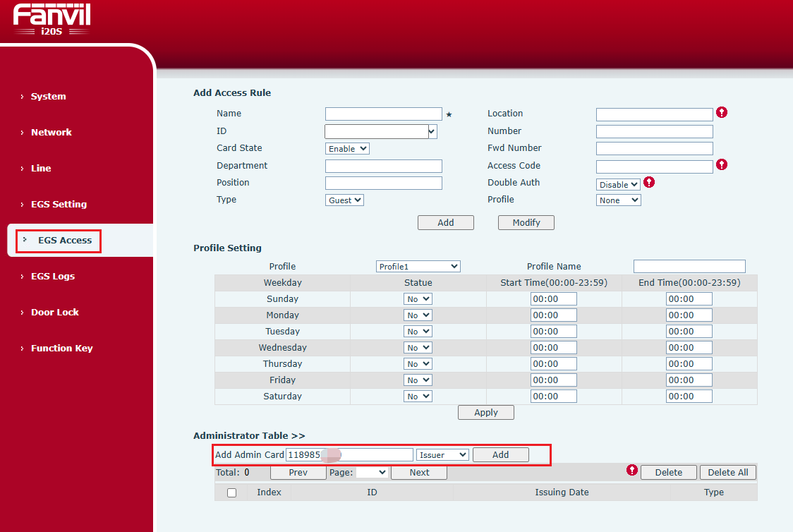Open the Tuesday status dropdown
793x532 pixels.
[418, 331]
